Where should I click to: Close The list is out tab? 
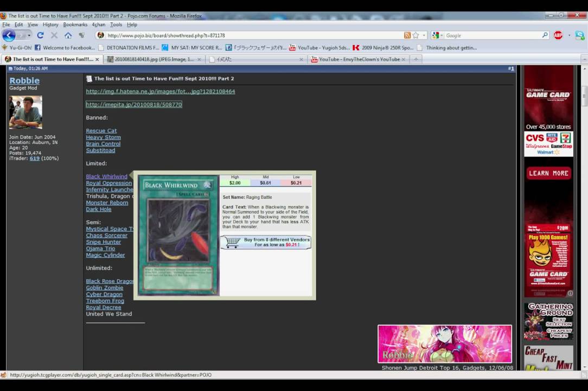[97, 59]
